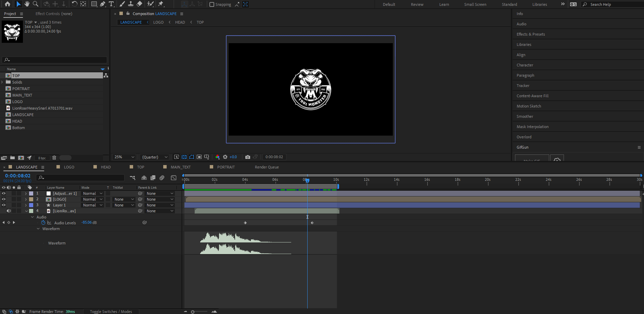Select the Horizontal Type tool

pyautogui.click(x=111, y=4)
